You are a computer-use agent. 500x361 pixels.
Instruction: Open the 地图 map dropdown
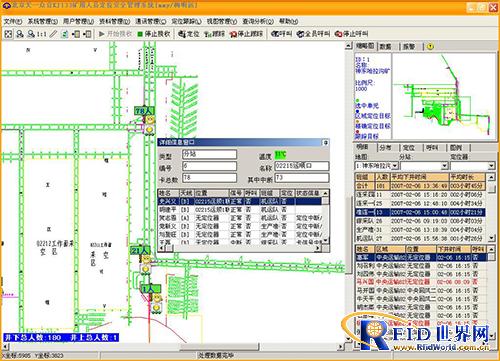395,166
